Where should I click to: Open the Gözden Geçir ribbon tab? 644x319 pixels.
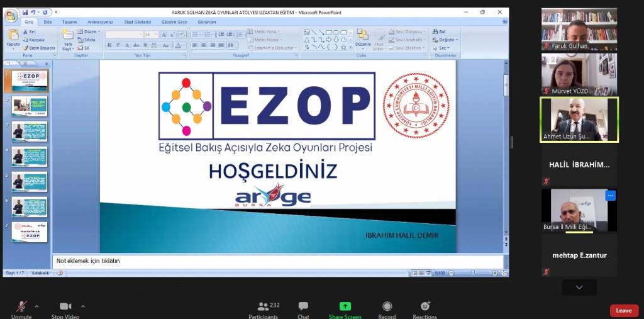174,22
